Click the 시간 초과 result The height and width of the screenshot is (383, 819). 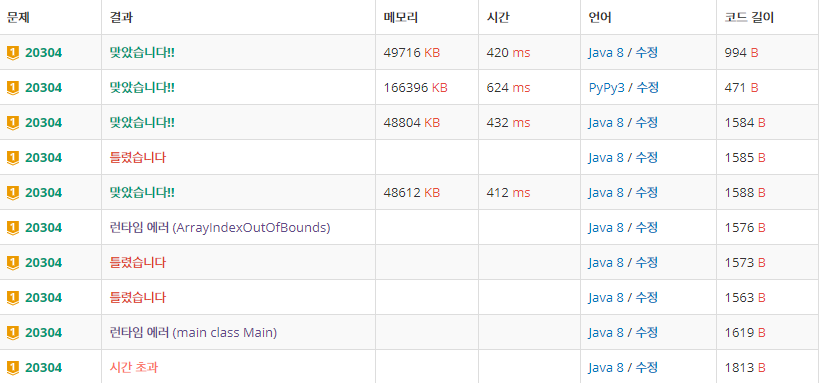(134, 367)
